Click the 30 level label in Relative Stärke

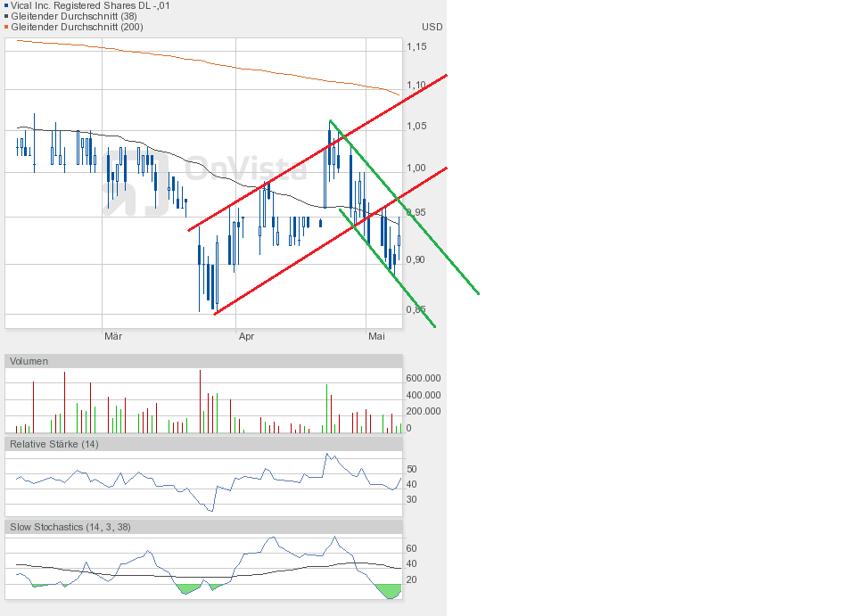[x=412, y=500]
